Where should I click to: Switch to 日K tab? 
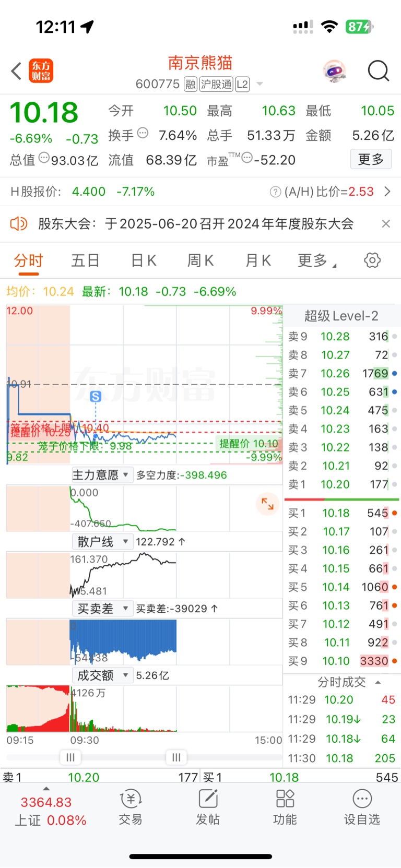pos(143,260)
